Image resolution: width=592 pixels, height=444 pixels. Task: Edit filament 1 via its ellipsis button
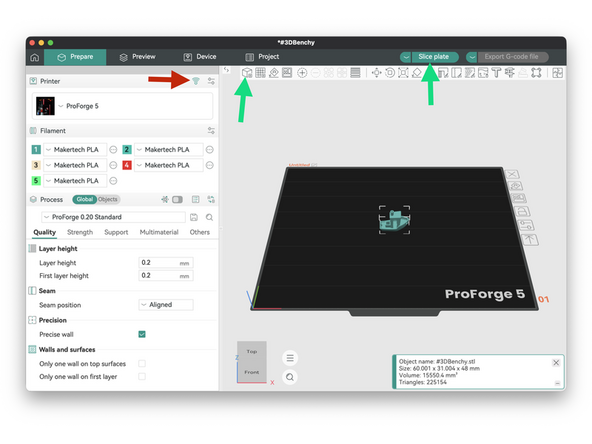pyautogui.click(x=113, y=150)
